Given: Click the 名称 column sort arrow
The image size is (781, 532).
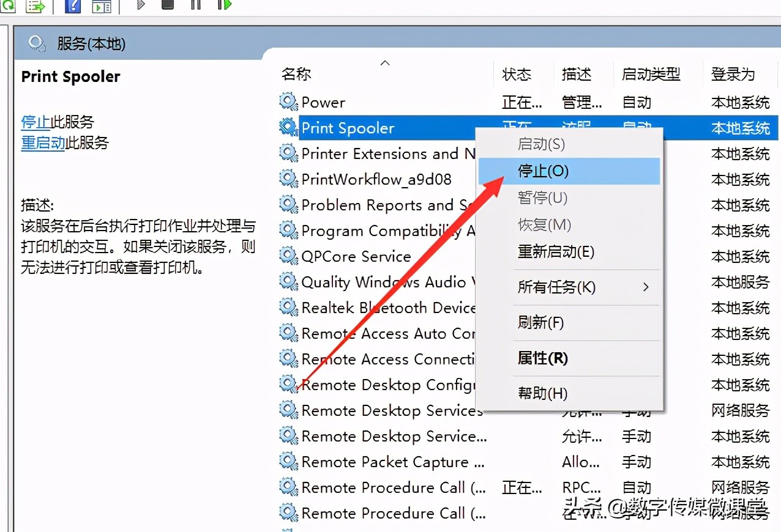Looking at the screenshot, I should click(x=384, y=62).
